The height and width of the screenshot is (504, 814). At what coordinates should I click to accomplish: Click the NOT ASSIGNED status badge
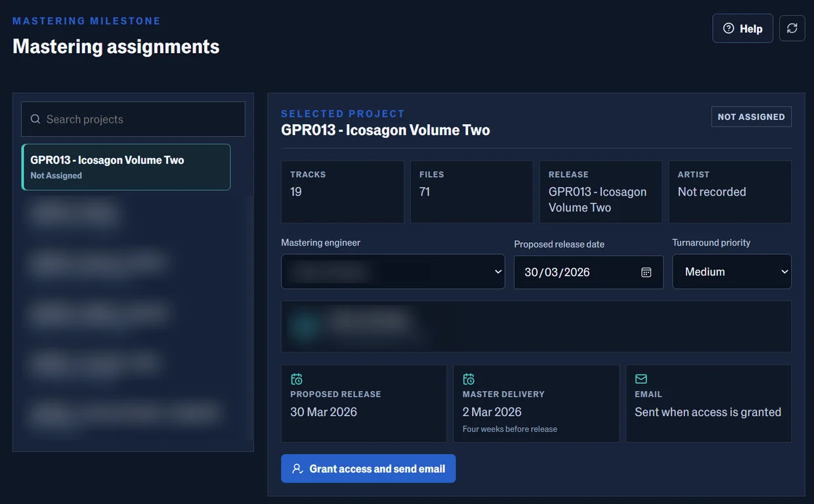(x=751, y=116)
